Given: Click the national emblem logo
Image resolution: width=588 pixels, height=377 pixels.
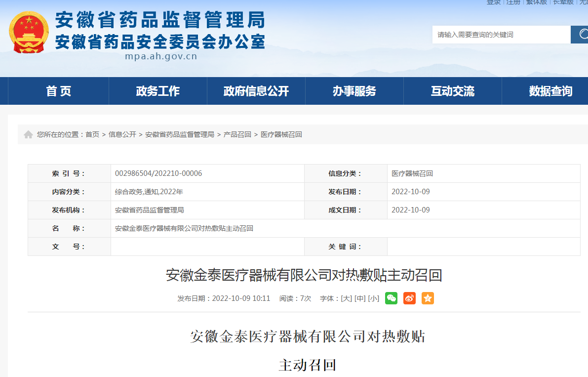Looking at the screenshot, I should tap(29, 32).
